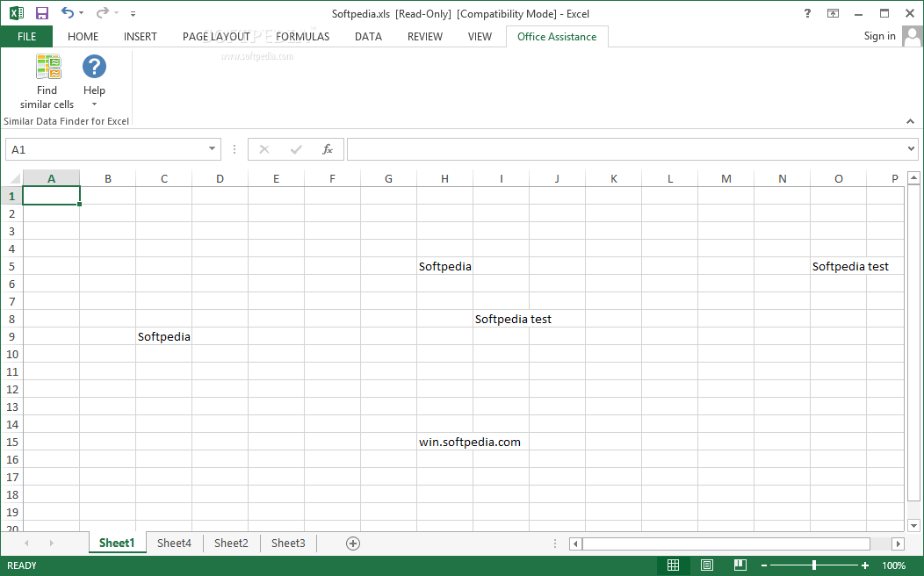Click horizontal scrollbar left arrow

575,544
